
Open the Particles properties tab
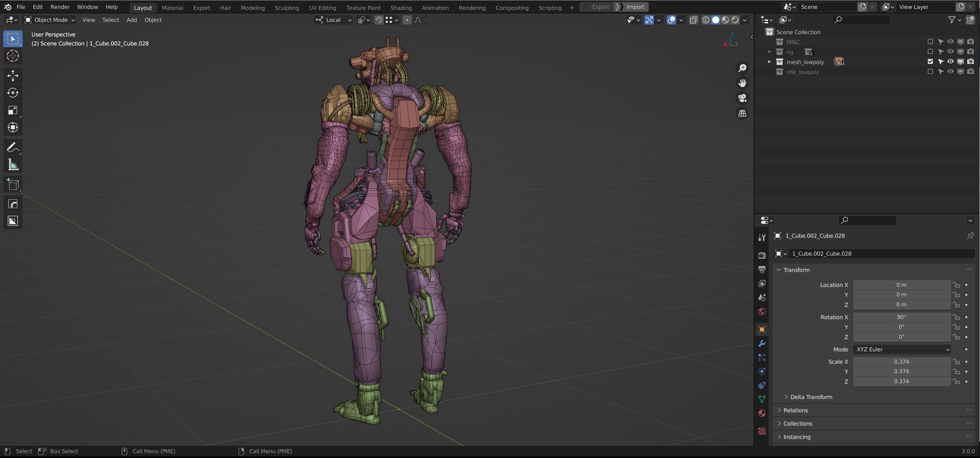point(762,358)
